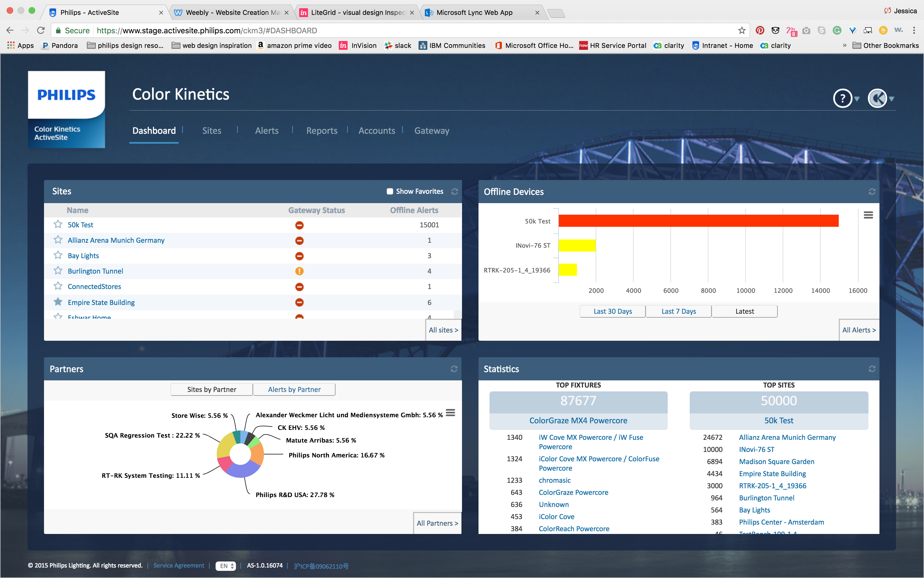Viewport: 924px width, 578px height.
Task: Go back in browser history
Action: click(10, 30)
